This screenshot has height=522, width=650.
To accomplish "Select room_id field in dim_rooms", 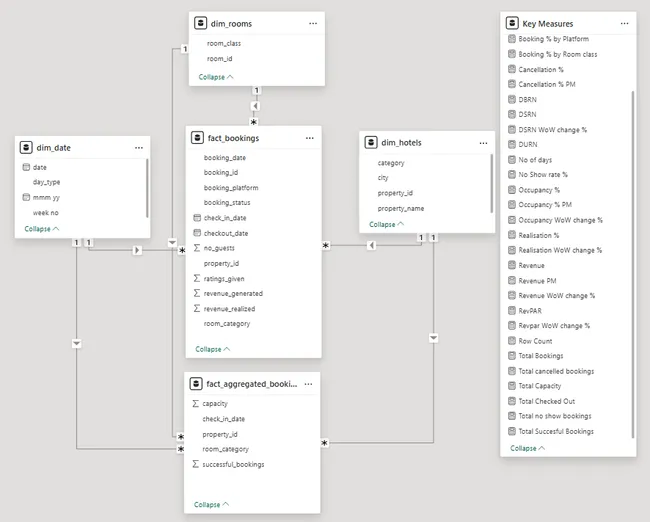I will coord(220,58).
